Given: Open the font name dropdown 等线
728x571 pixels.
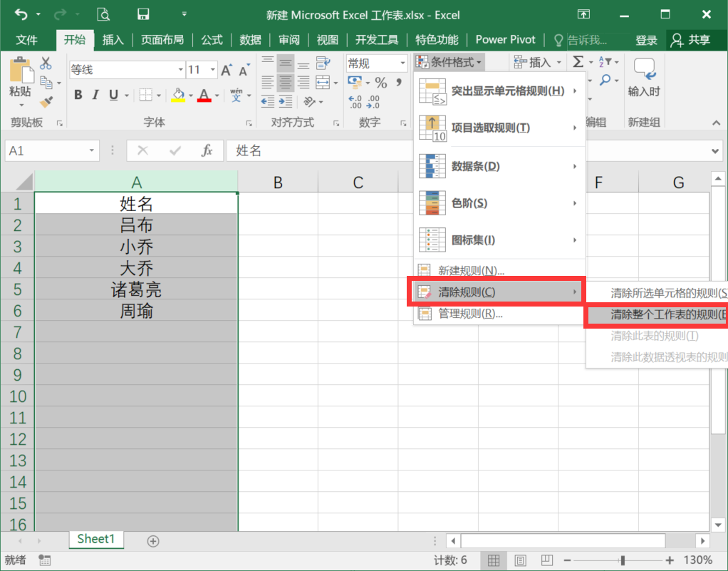Looking at the screenshot, I should (181, 70).
